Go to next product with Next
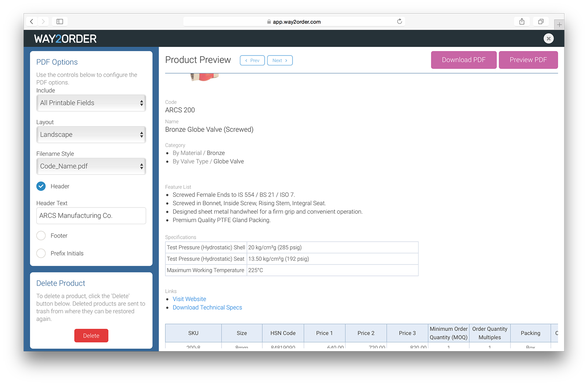The width and height of the screenshot is (588, 385). pos(280,60)
